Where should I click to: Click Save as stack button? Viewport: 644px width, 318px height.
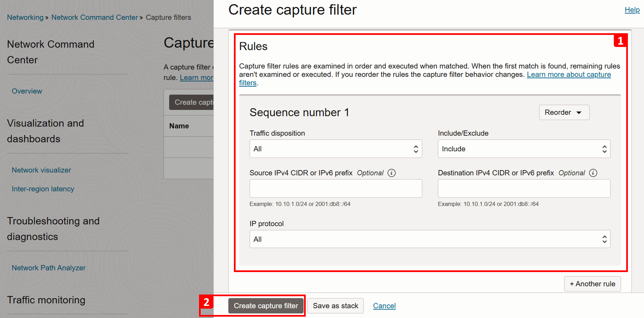tap(336, 306)
